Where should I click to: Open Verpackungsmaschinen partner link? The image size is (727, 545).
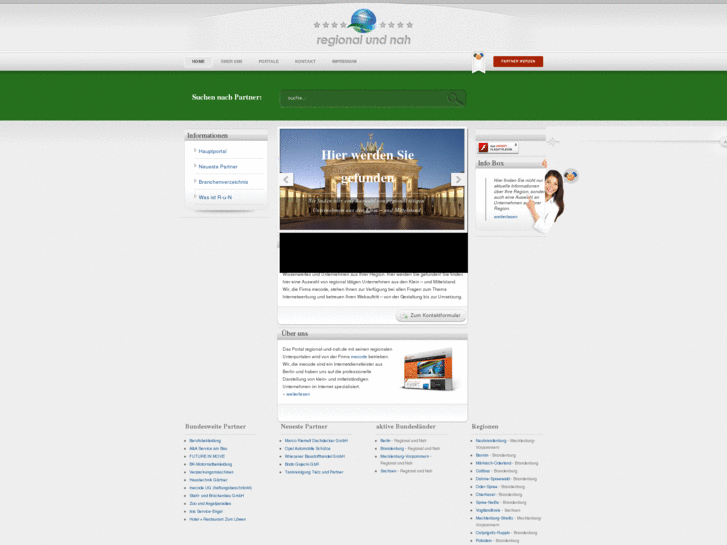tap(211, 472)
